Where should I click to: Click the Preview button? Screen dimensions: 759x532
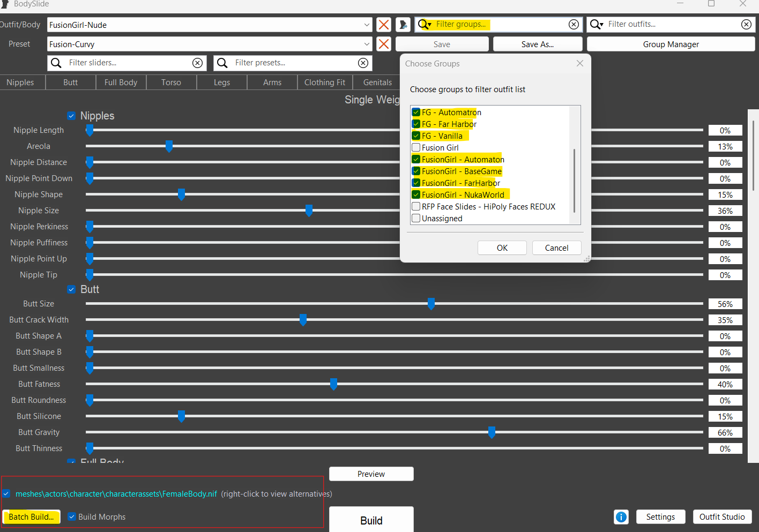[371, 474]
